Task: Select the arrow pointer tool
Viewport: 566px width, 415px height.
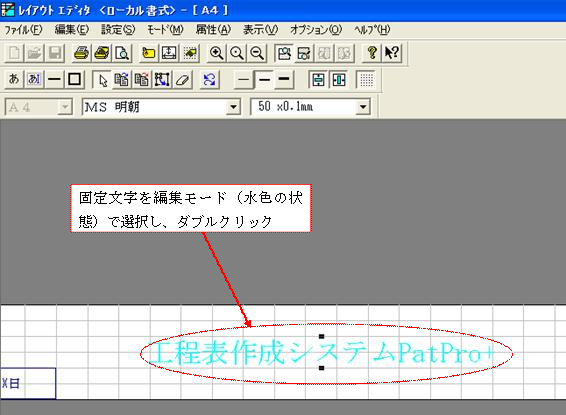Action: pos(102,79)
